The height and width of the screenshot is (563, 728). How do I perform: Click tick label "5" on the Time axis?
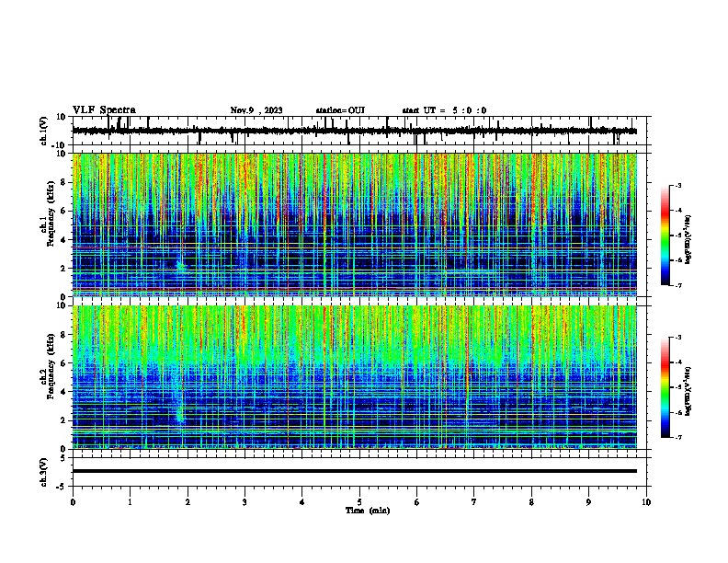point(359,502)
